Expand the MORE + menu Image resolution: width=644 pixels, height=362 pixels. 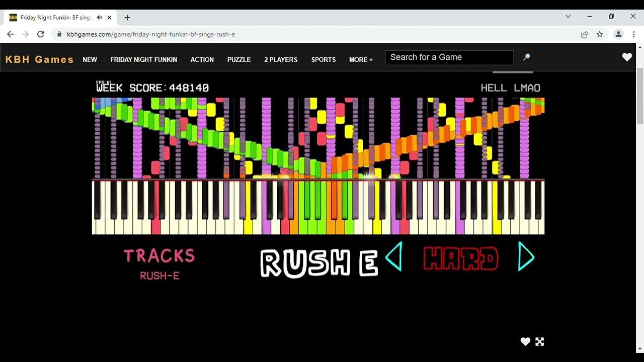coord(361,59)
